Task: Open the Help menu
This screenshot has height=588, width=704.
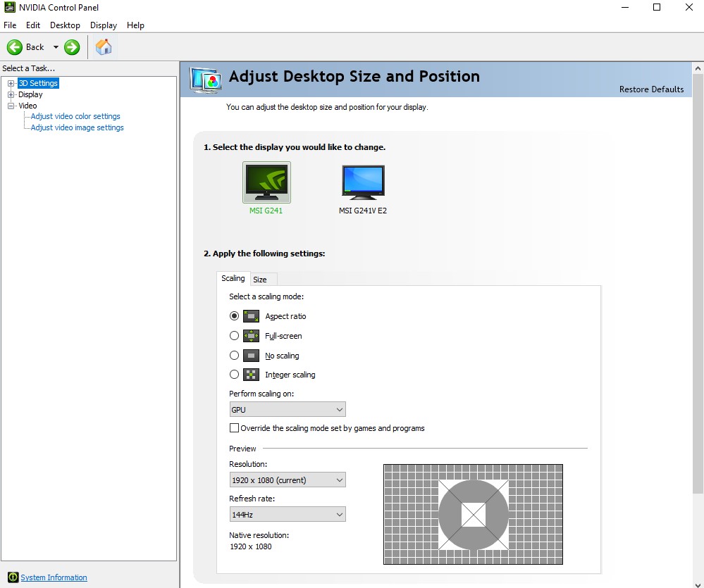Action: click(x=135, y=25)
